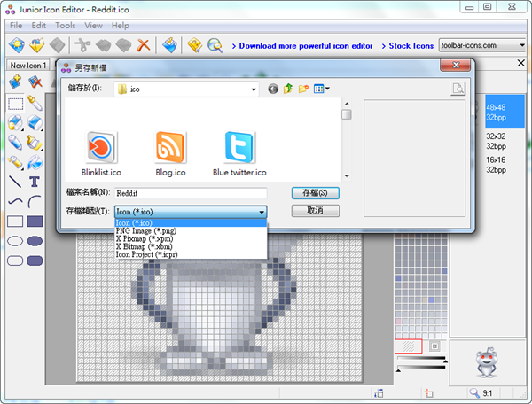The width and height of the screenshot is (532, 404).
Task: Click the Help book toolbar icon
Action: (195, 45)
